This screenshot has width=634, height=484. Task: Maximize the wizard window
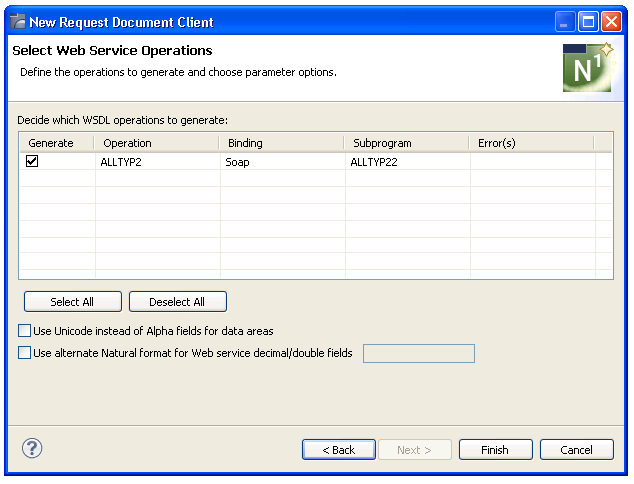pyautogui.click(x=588, y=22)
